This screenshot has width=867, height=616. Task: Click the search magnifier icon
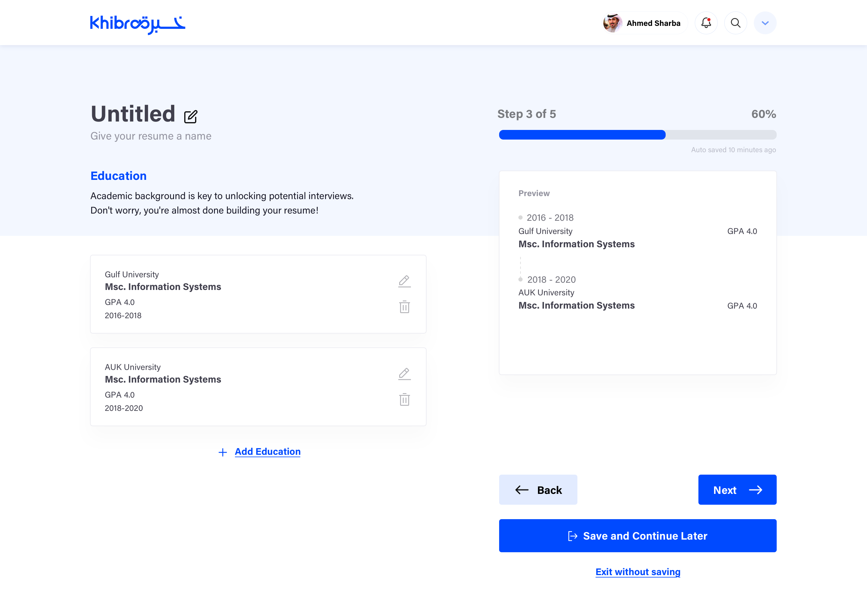[735, 23]
